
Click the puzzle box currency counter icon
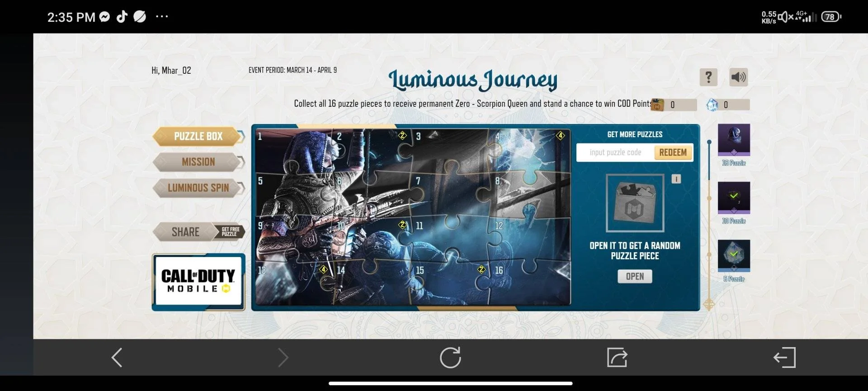coord(657,105)
